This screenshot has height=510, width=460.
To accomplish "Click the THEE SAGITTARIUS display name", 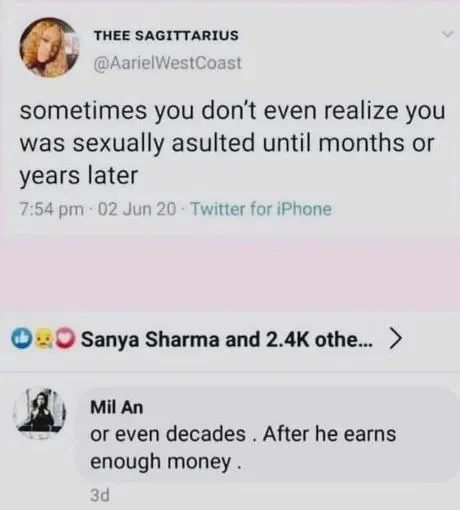I will [166, 35].
